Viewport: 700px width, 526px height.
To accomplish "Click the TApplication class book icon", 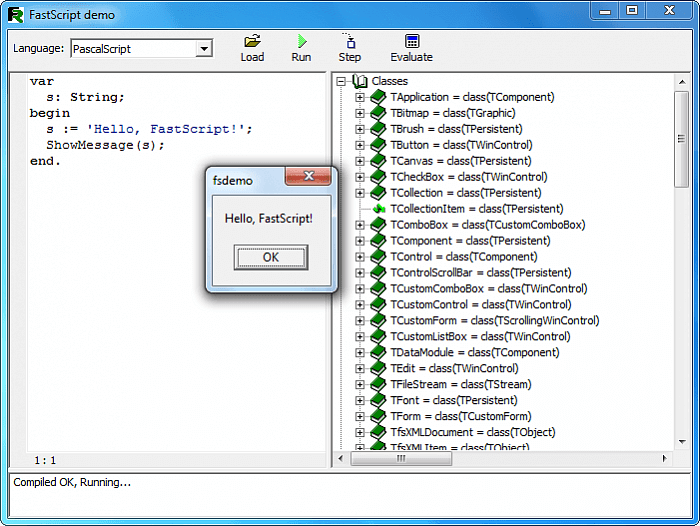I will (x=378, y=97).
